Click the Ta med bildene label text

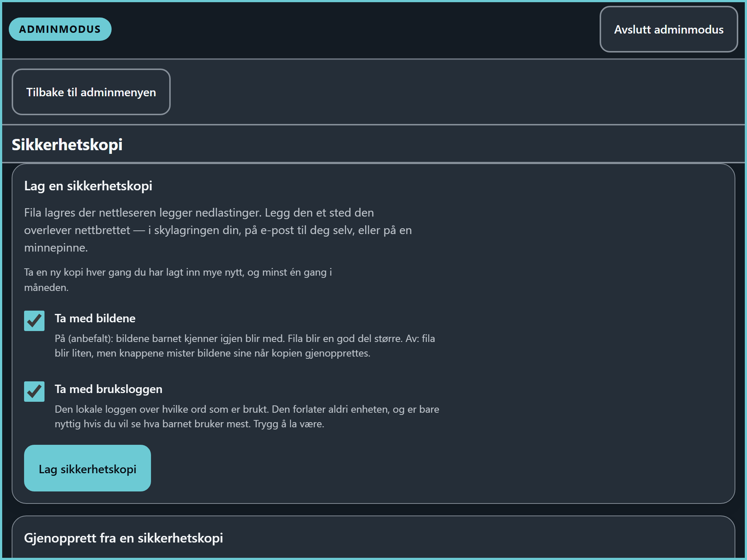[x=95, y=318]
